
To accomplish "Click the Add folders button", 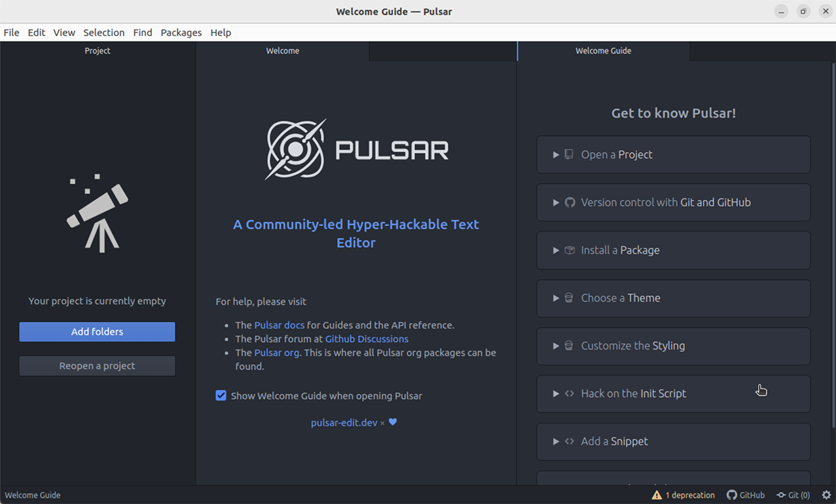I will (x=96, y=332).
